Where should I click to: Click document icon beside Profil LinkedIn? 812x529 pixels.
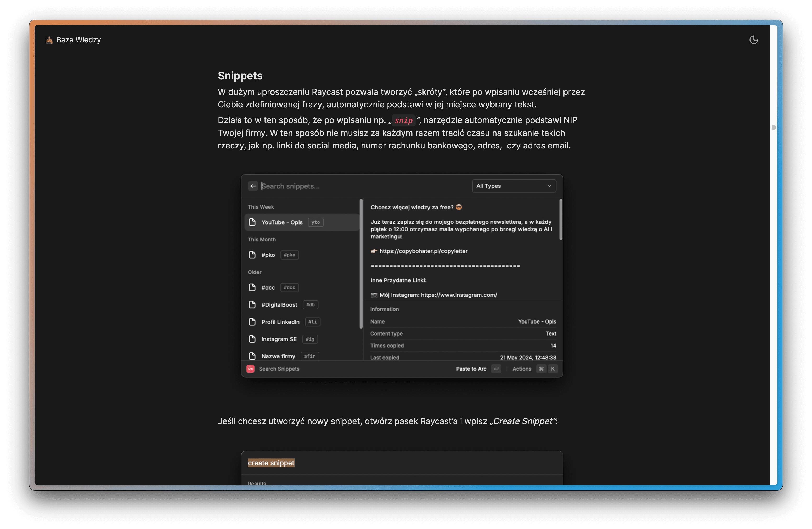[252, 322]
